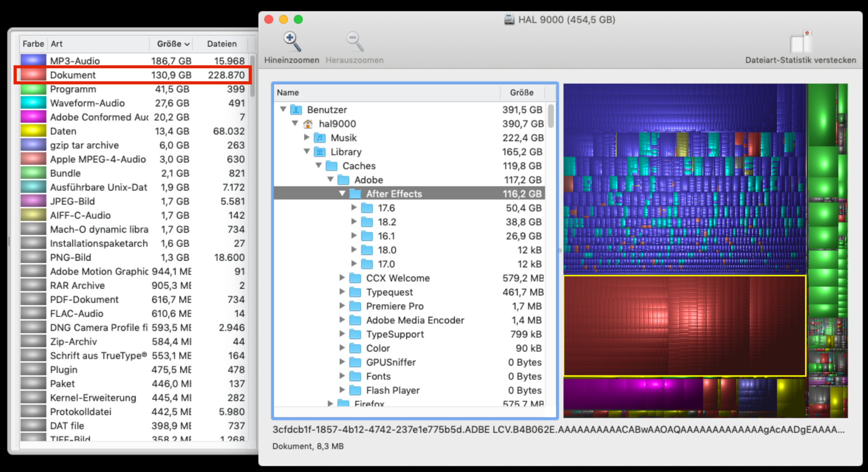Screen dimensions: 868x472
Task: Click the Benutzer folder icon
Action: tap(296, 110)
